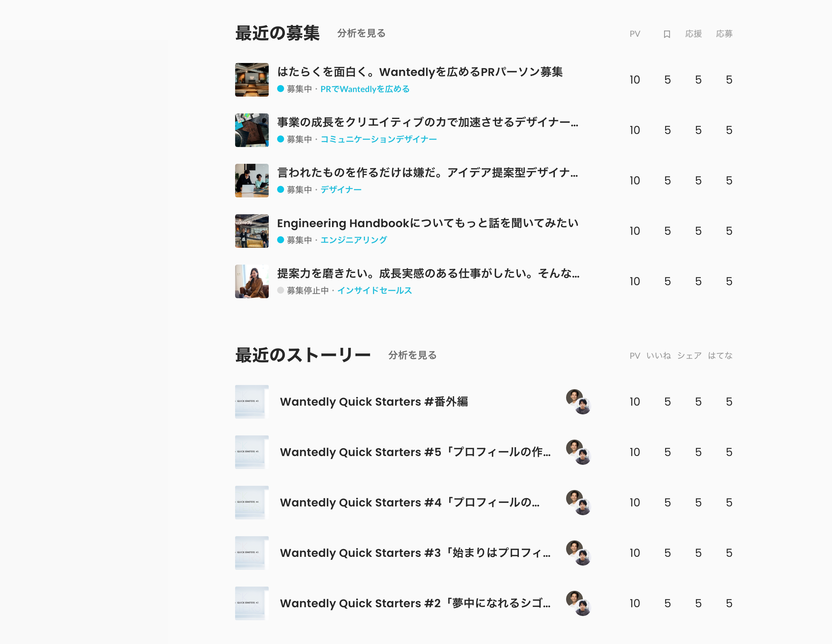Click 募集中 status on PRでWantedlyを広める row

(x=299, y=89)
